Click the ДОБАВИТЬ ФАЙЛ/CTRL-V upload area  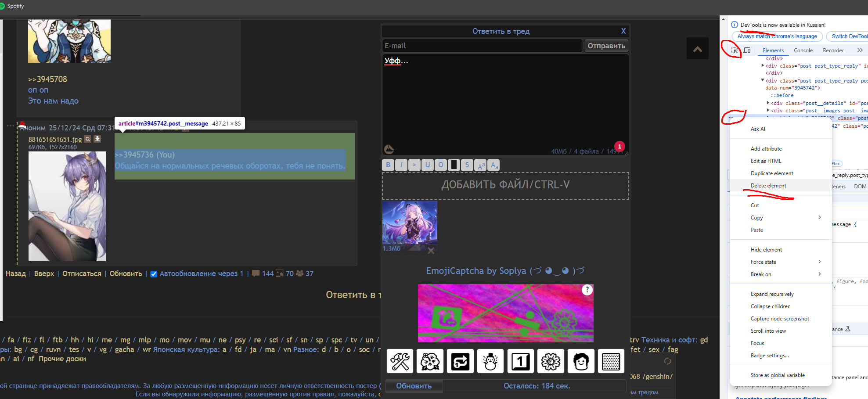(x=505, y=186)
